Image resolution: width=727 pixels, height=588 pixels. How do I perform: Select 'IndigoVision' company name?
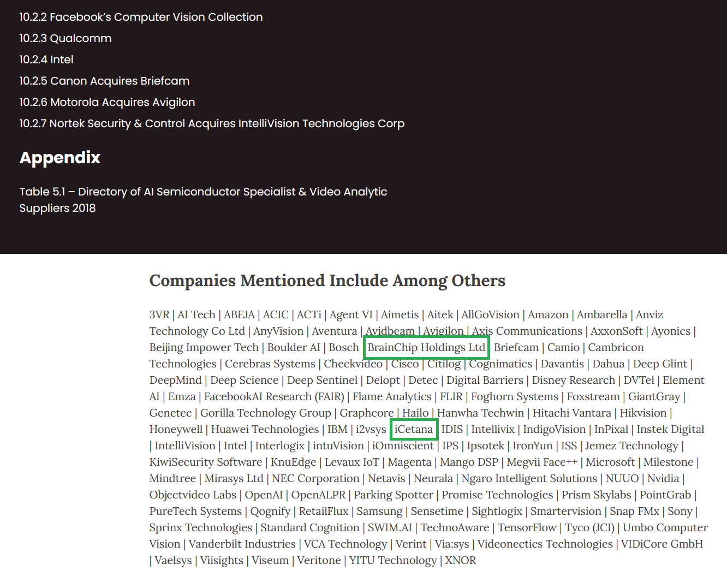tap(554, 430)
